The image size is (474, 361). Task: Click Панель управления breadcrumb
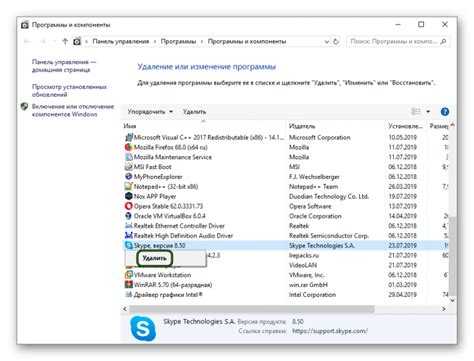tap(121, 41)
